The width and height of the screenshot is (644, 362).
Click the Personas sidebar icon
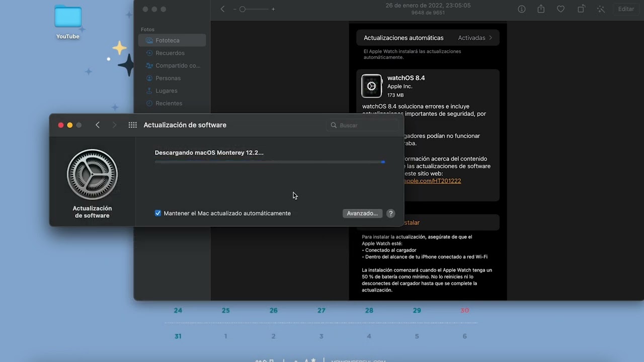pos(149,78)
